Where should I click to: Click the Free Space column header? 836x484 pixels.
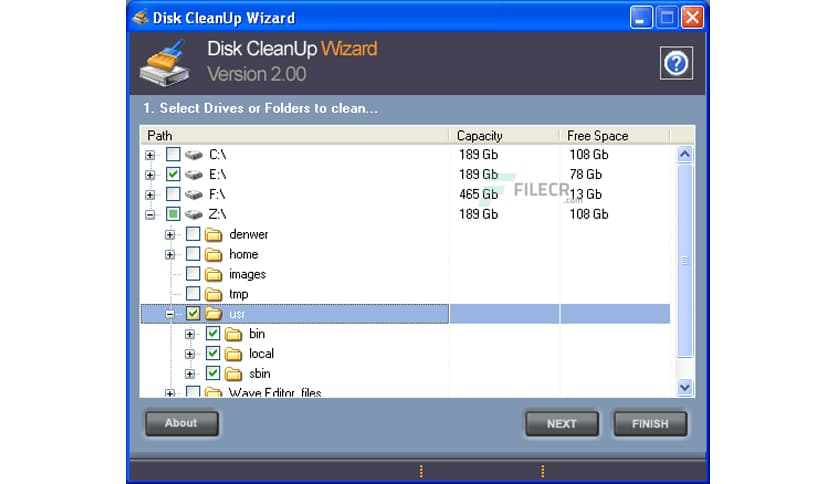point(615,135)
